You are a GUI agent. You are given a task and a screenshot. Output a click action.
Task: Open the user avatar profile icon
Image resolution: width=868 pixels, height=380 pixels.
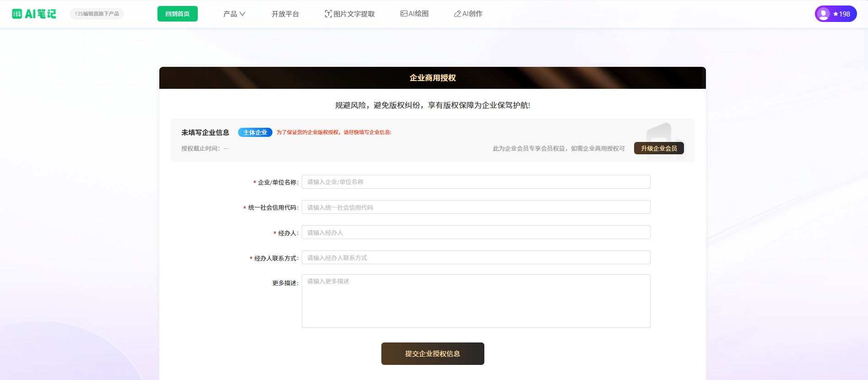click(x=823, y=14)
